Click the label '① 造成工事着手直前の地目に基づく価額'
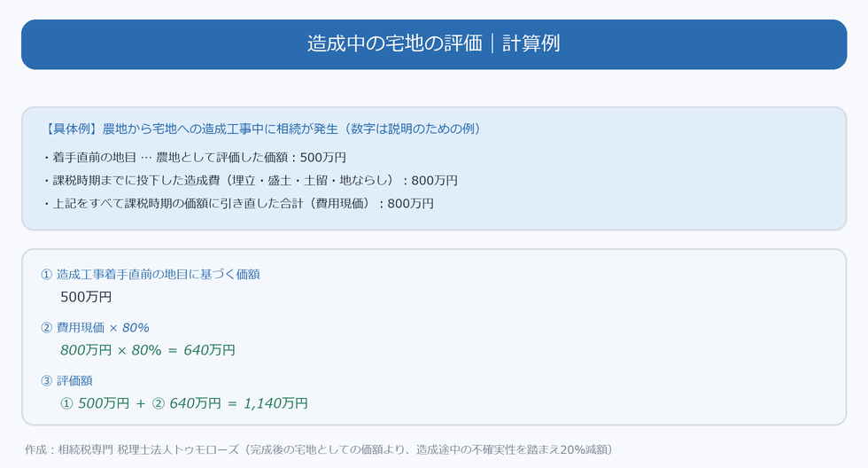Screen dimensions: 868x468 (x=151, y=274)
